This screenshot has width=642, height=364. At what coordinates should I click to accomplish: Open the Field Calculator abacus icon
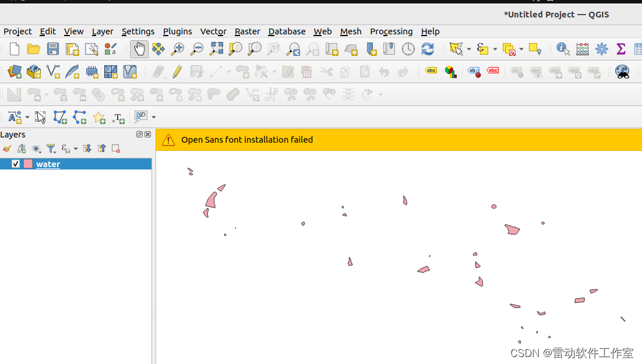582,49
